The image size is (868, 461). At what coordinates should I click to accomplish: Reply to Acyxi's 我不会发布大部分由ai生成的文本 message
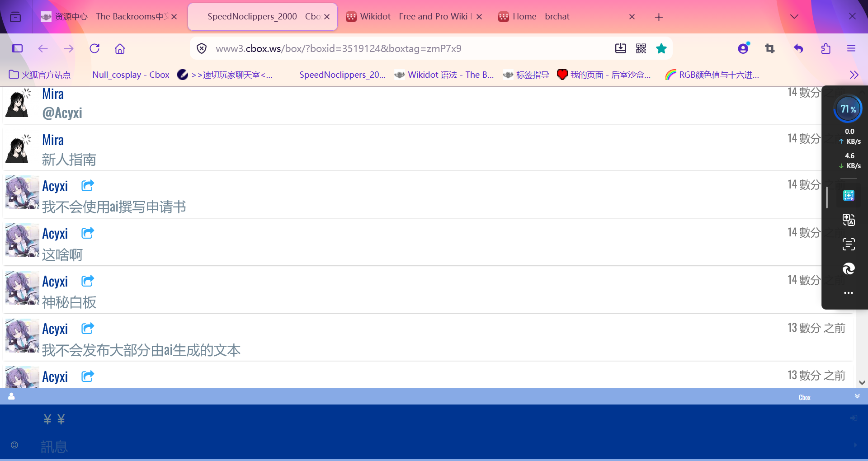pos(88,328)
